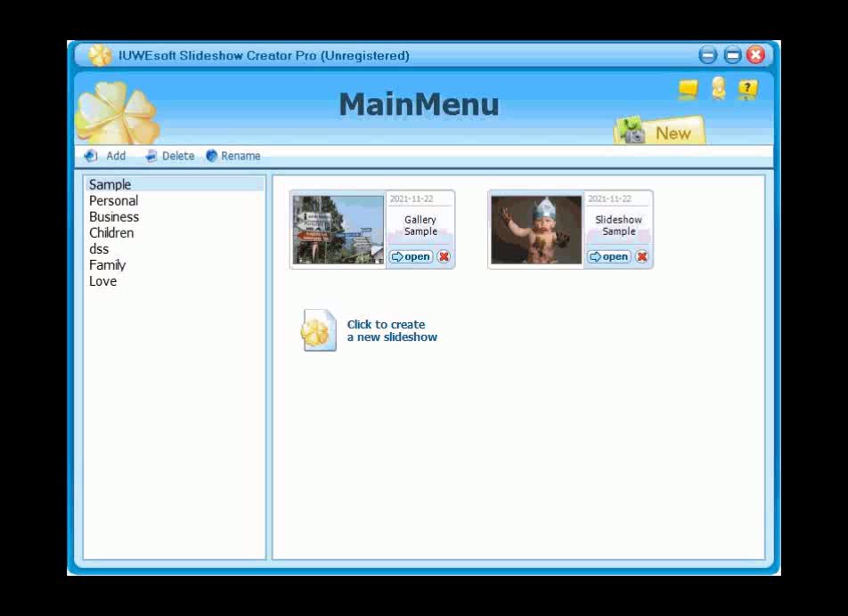The height and width of the screenshot is (616, 848).
Task: Select the Children category
Action: coord(175,233)
